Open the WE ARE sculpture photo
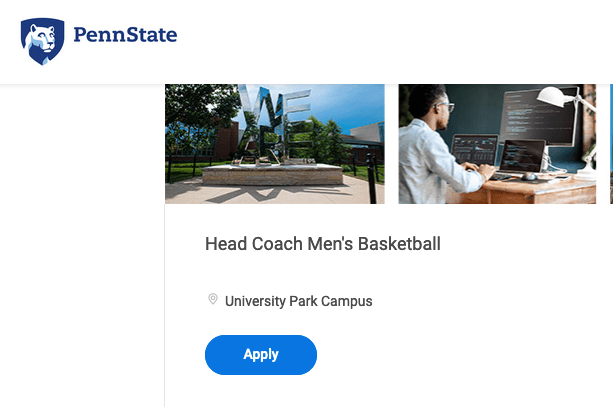Screen dimensions: 613x407 274,144
